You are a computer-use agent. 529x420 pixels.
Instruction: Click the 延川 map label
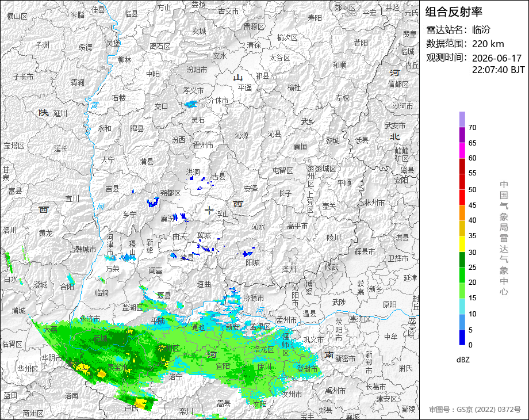click(60, 113)
